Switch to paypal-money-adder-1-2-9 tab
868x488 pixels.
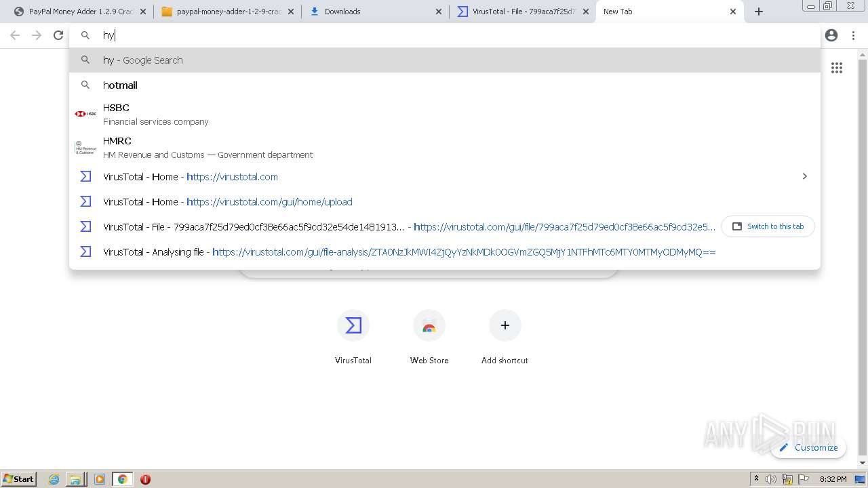(227, 12)
